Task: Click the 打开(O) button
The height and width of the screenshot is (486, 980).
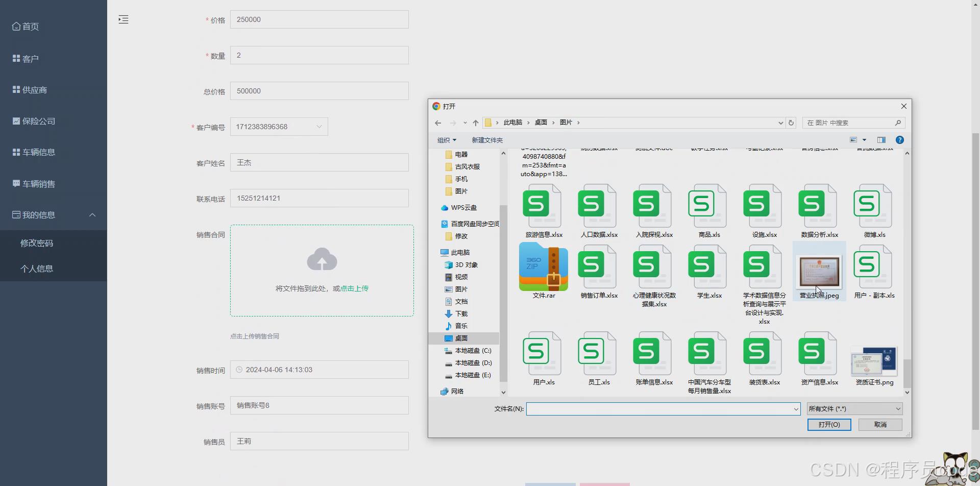Action: click(x=829, y=425)
